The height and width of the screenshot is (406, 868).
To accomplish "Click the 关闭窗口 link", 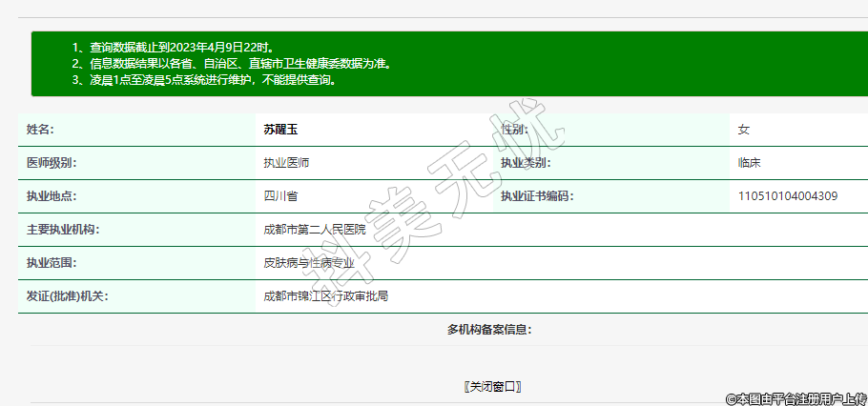I will (x=492, y=386).
